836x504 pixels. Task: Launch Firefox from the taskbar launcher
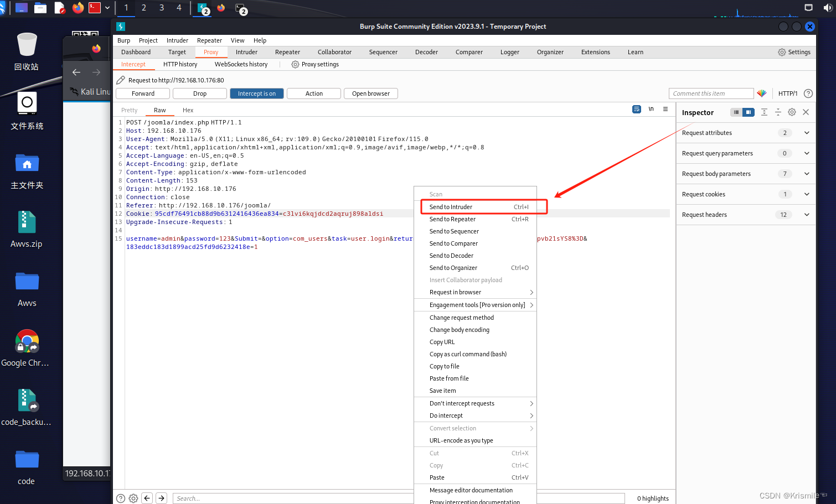(x=78, y=8)
